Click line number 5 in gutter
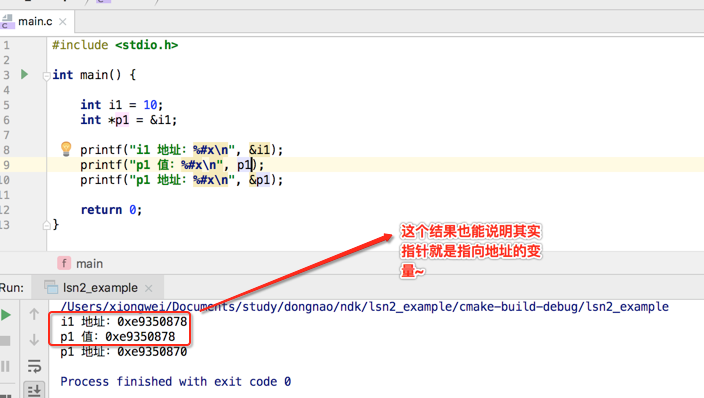The image size is (704, 398). coord(6,105)
